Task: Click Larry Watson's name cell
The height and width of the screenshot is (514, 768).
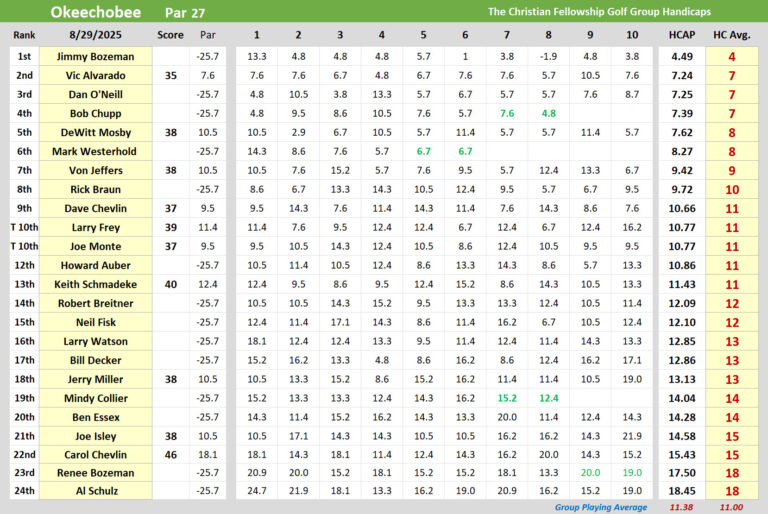Action: [96, 342]
